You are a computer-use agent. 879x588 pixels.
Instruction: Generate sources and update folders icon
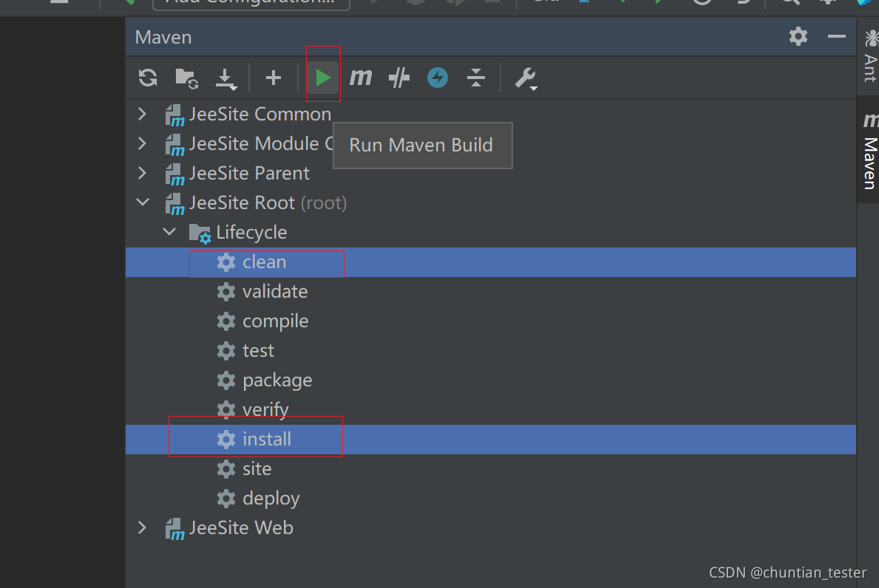[x=187, y=78]
